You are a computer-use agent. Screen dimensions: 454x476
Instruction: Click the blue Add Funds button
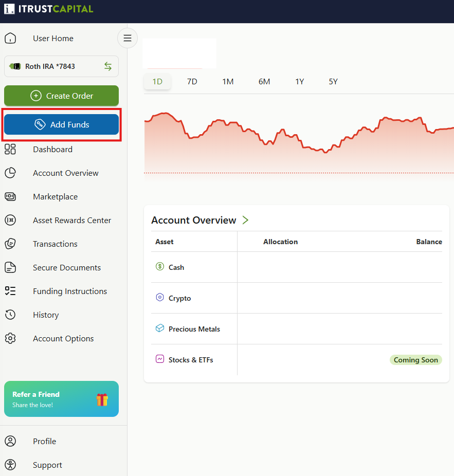pyautogui.click(x=61, y=124)
